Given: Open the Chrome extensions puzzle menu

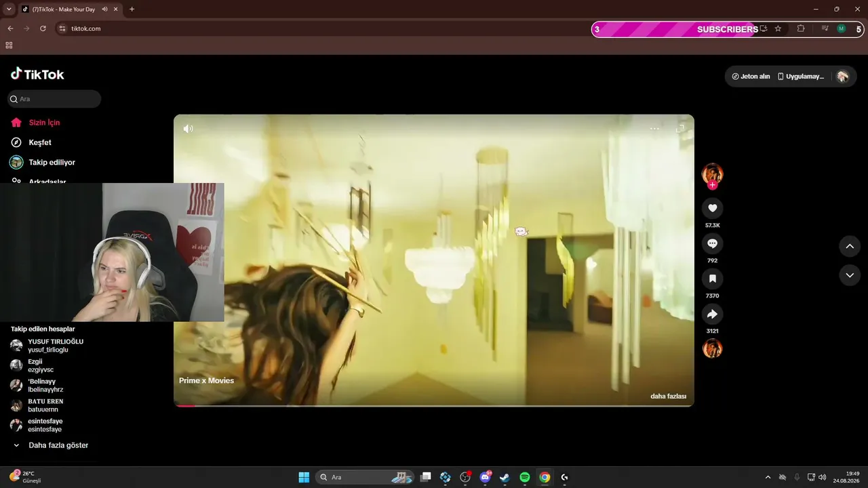Looking at the screenshot, I should (x=801, y=28).
